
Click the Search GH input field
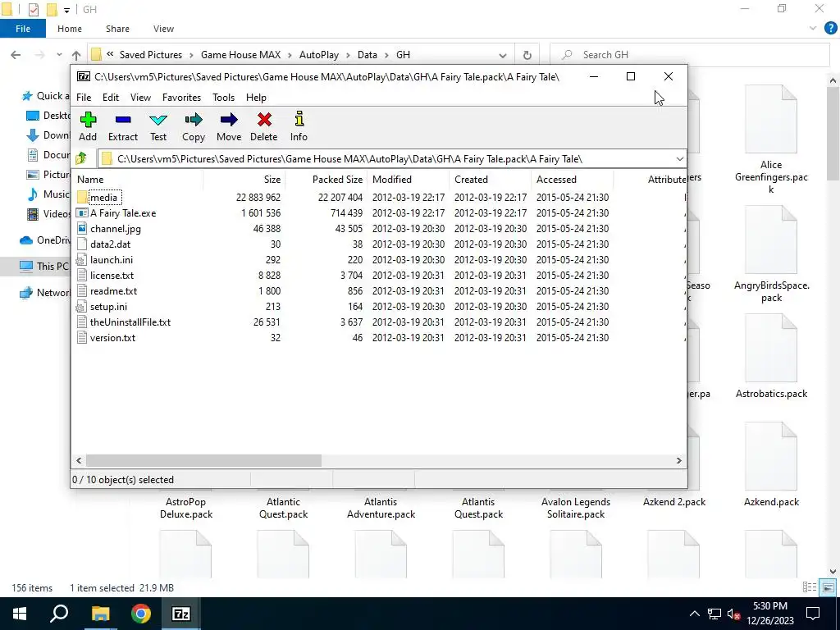(690, 55)
